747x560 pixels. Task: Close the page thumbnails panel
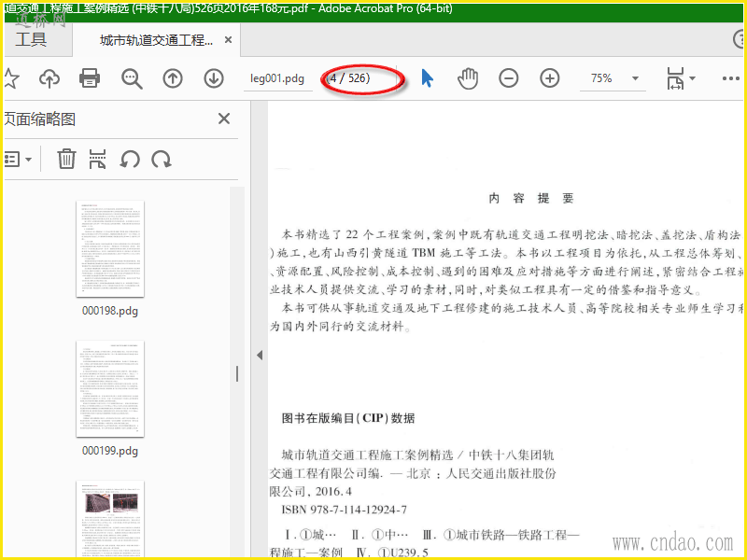pos(224,119)
